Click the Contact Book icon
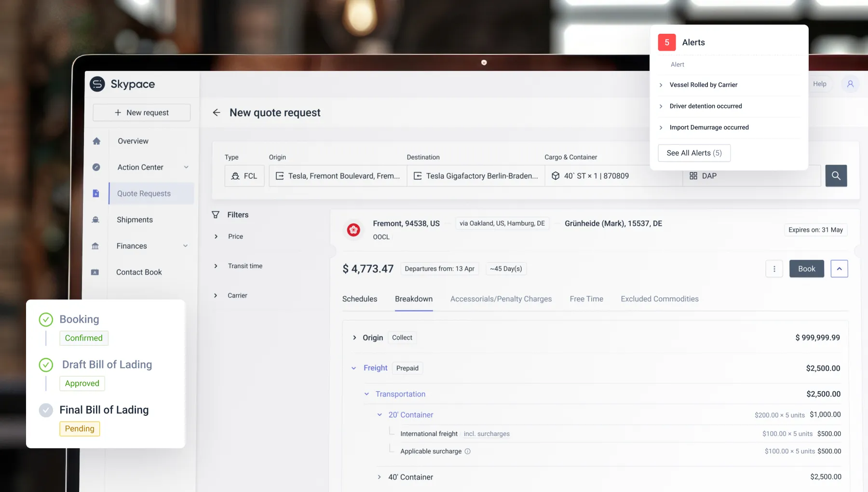 [x=95, y=272]
